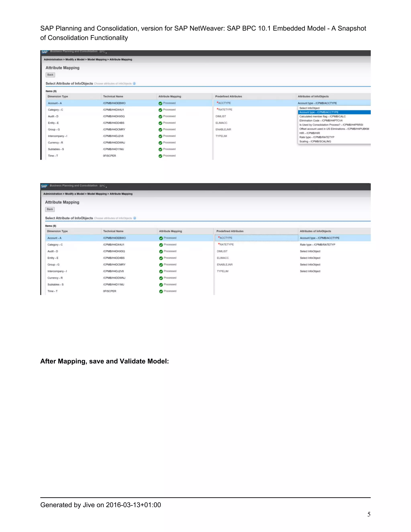
Task: Click green Processed check icon for Category row in top table
Action: click(x=160, y=110)
